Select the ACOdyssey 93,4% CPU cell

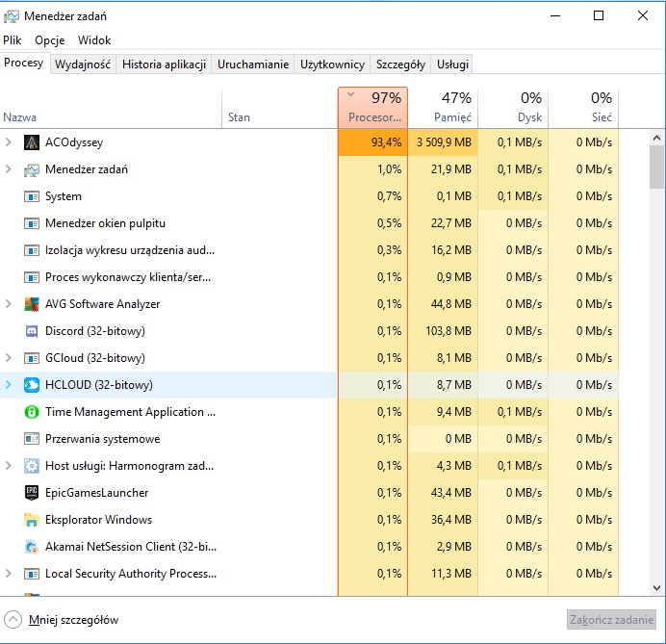[372, 142]
